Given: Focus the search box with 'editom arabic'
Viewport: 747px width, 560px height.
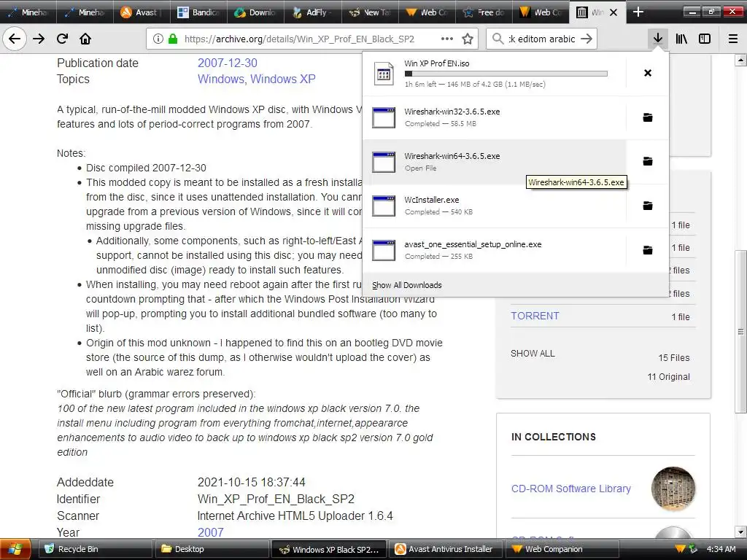Looking at the screenshot, I should (542, 39).
